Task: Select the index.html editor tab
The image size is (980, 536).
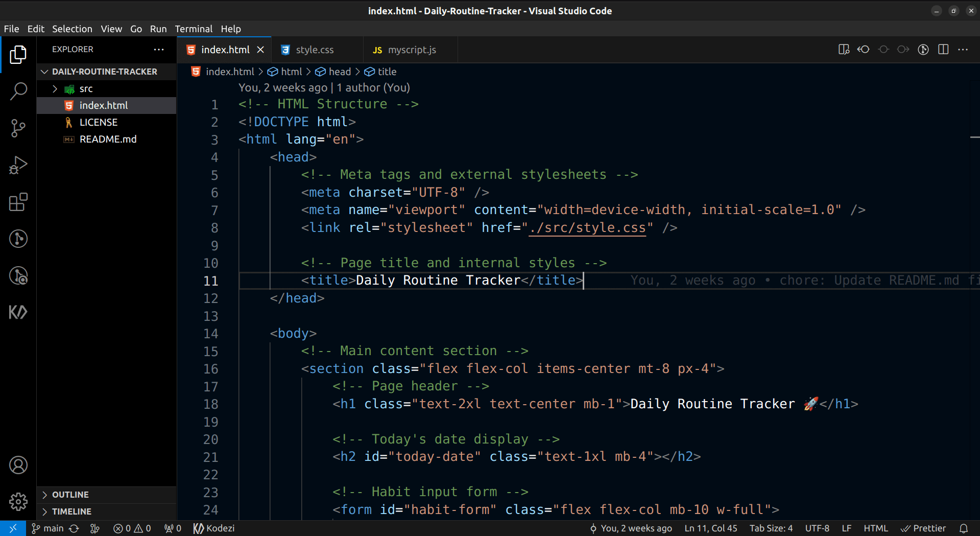Action: 225,50
